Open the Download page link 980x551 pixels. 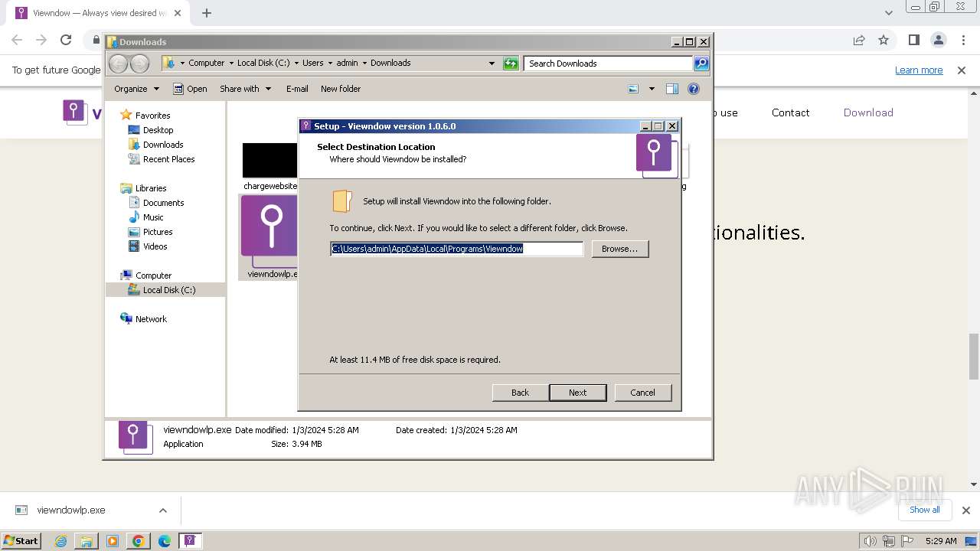pyautogui.click(x=868, y=112)
